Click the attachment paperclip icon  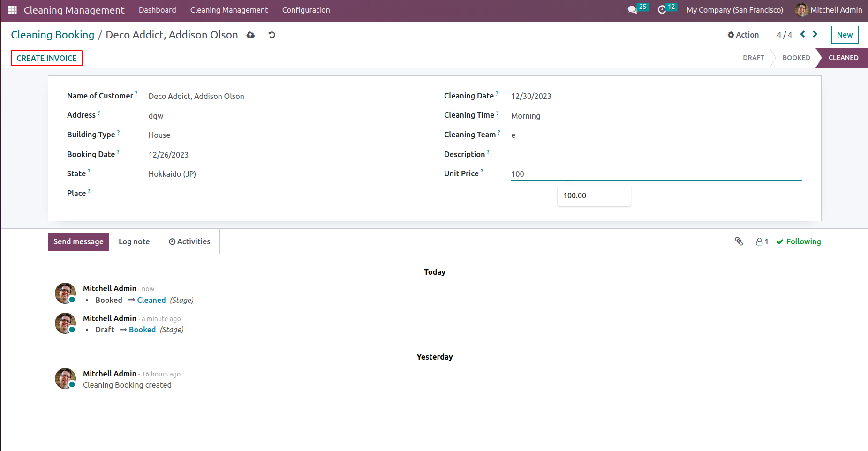click(739, 241)
